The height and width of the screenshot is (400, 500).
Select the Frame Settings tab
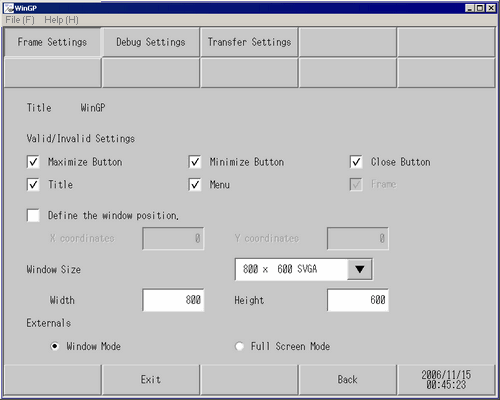pyautogui.click(x=52, y=42)
